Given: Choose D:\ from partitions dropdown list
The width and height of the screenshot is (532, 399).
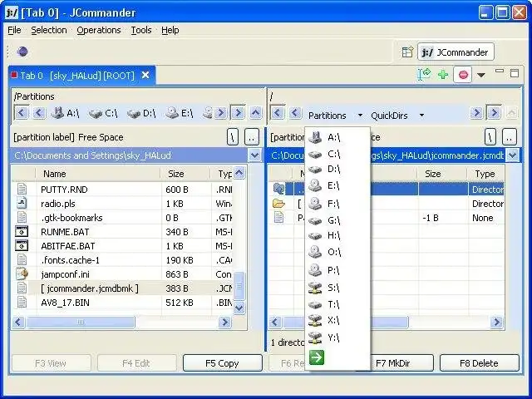Looking at the screenshot, I should (337, 169).
